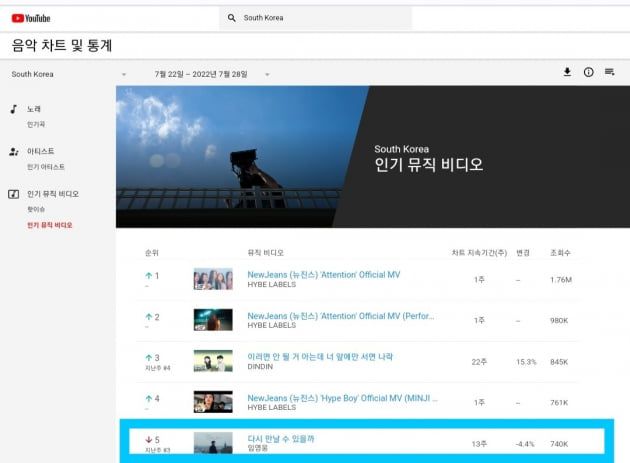The image size is (630, 463).
Task: Open the playlist queue icon
Action: click(x=609, y=72)
